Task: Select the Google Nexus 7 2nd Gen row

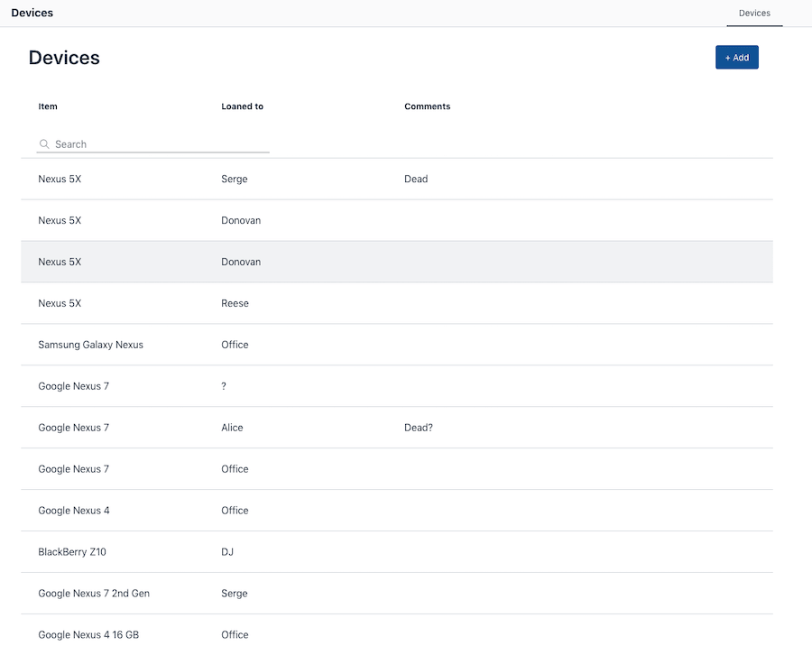Action: [x=397, y=593]
